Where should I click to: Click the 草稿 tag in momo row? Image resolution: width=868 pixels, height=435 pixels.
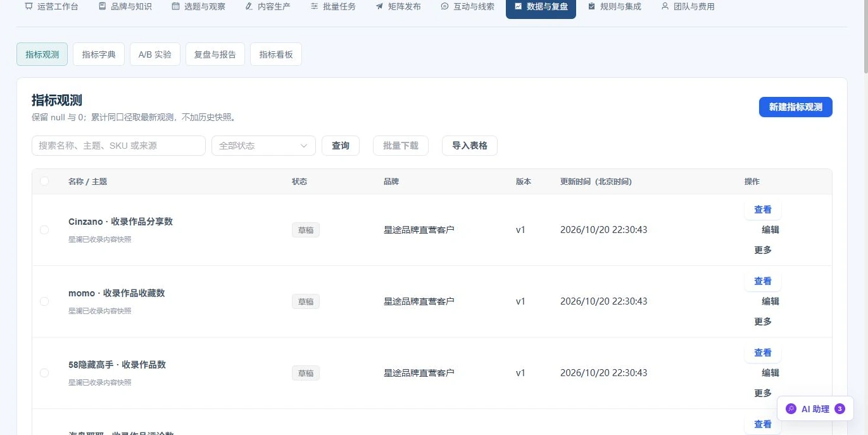point(306,301)
